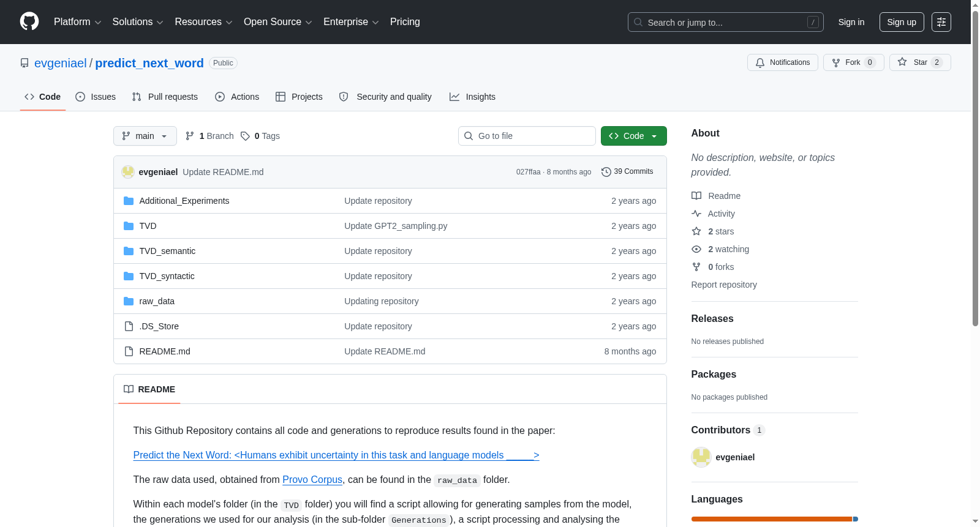980x527 pixels.
Task: Open the app settings icon next to Sign up
Action: click(x=941, y=22)
